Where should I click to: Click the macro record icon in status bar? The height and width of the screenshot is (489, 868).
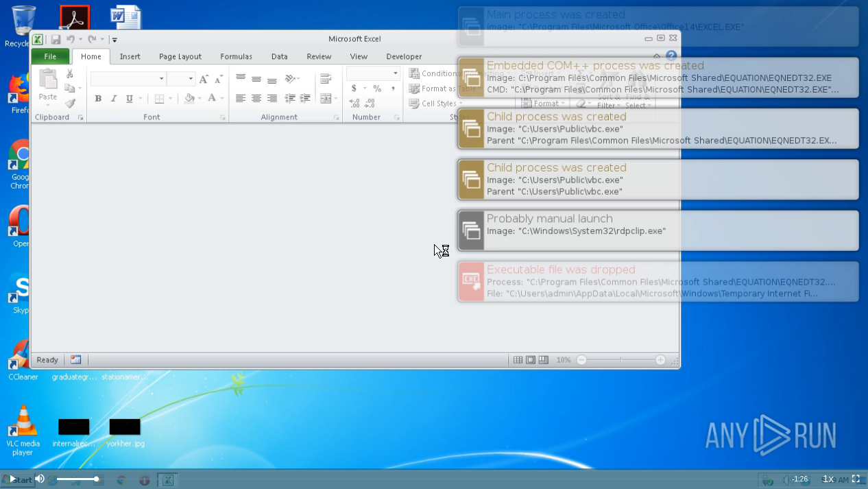[75, 360]
